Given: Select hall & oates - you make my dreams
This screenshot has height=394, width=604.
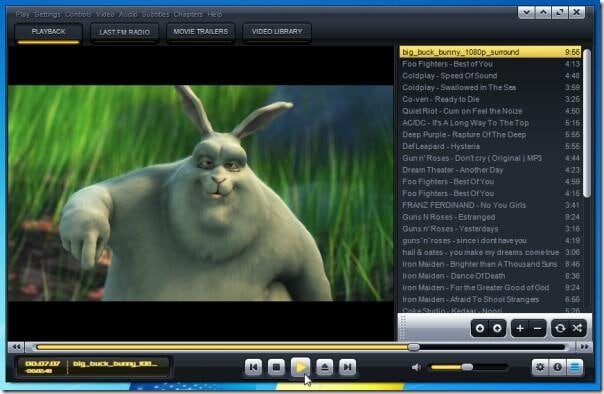Looking at the screenshot, I should [x=490, y=252].
